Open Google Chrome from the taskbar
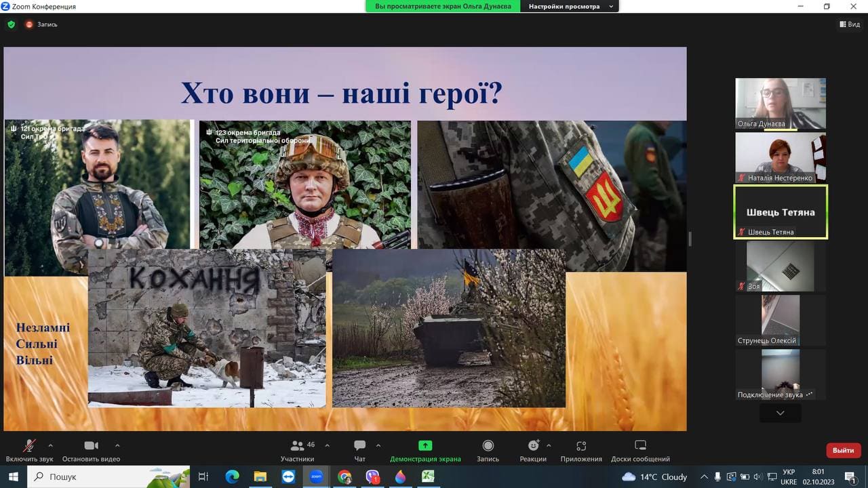The height and width of the screenshot is (488, 868). click(x=344, y=476)
